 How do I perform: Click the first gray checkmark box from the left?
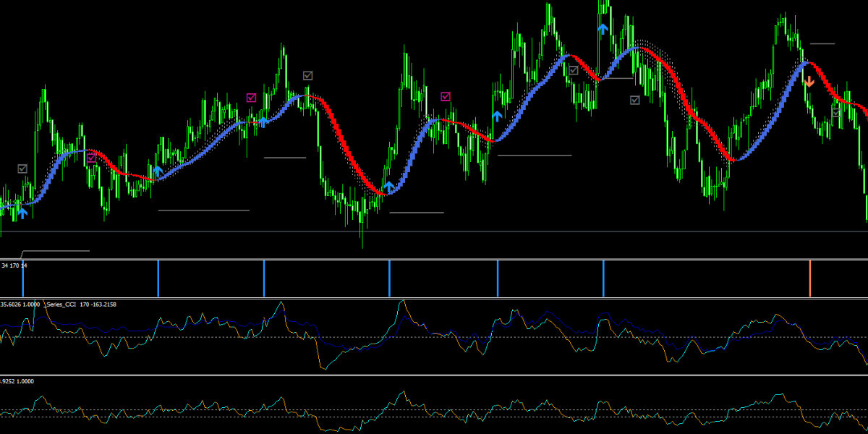(22, 169)
